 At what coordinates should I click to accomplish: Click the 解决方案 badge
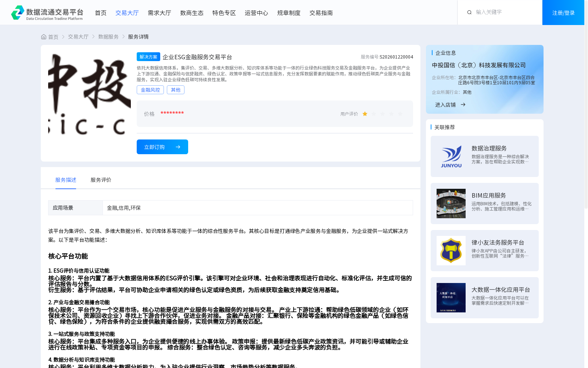tap(148, 57)
